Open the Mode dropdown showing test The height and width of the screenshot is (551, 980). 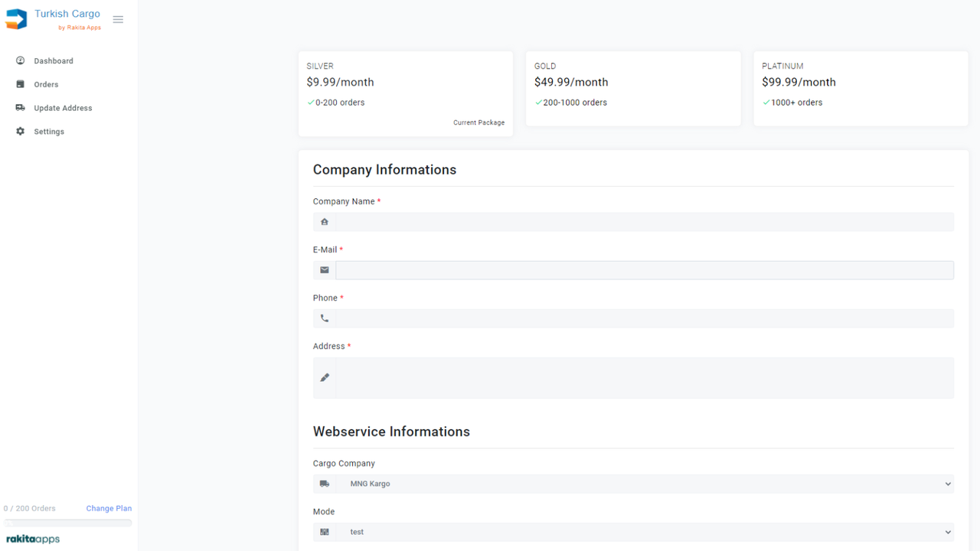click(645, 532)
